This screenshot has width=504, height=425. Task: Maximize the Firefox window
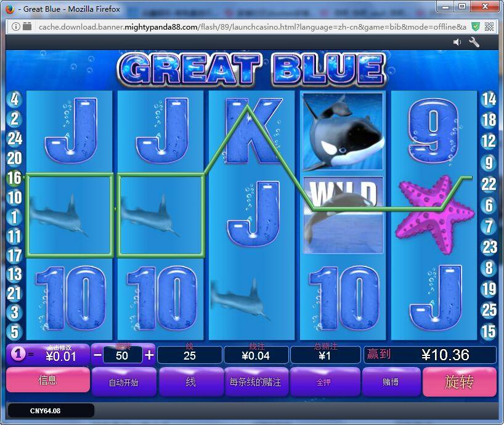click(x=462, y=7)
